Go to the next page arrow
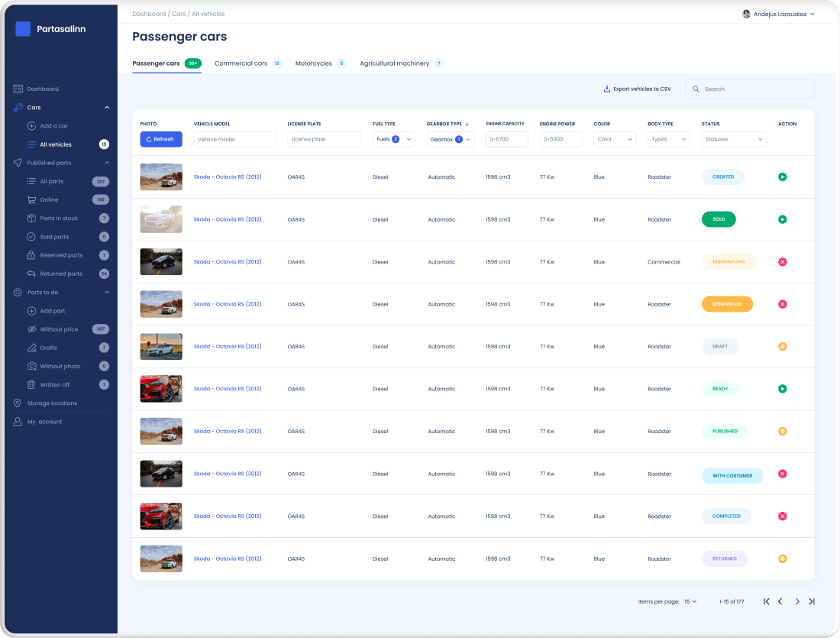Image resolution: width=840 pixels, height=638 pixels. click(797, 601)
